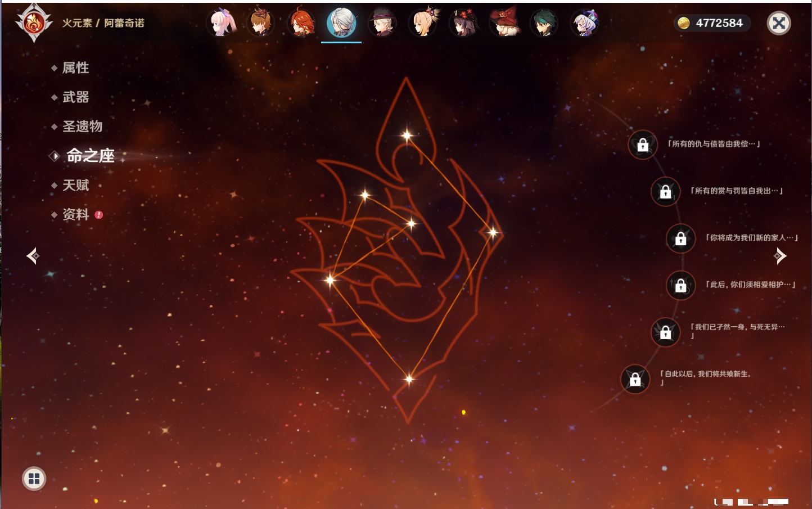Image resolution: width=812 pixels, height=509 pixels.
Task: Select the character in the red witch hat
Action: (x=504, y=23)
